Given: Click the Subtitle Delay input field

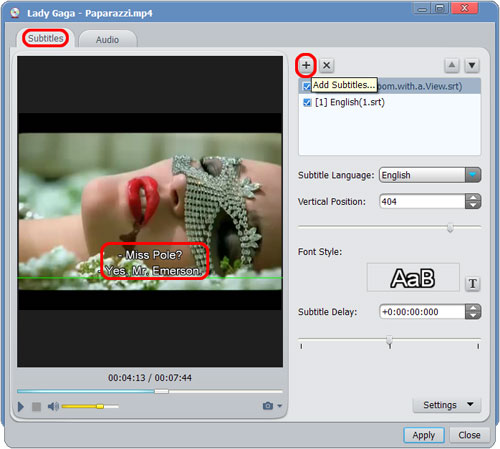Looking at the screenshot, I should click(x=422, y=312).
